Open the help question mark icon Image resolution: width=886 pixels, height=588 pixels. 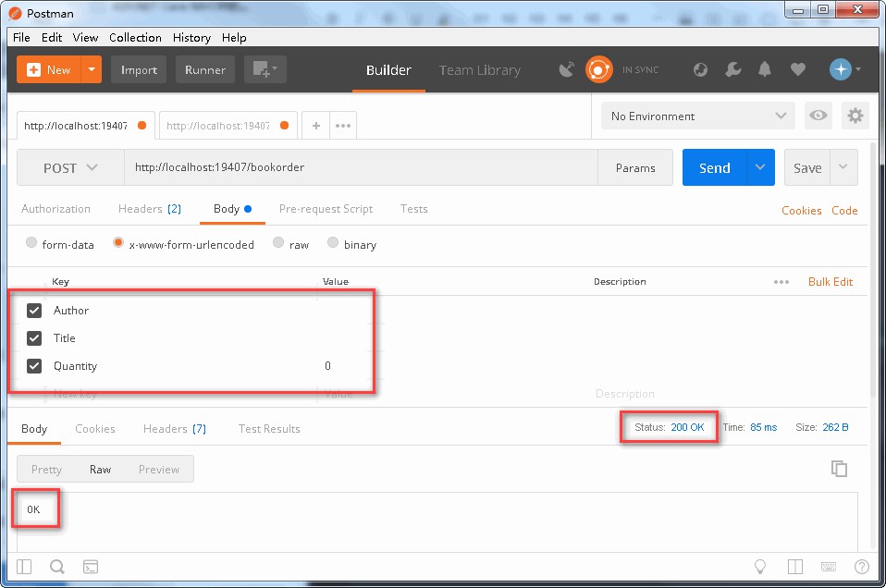(862, 567)
